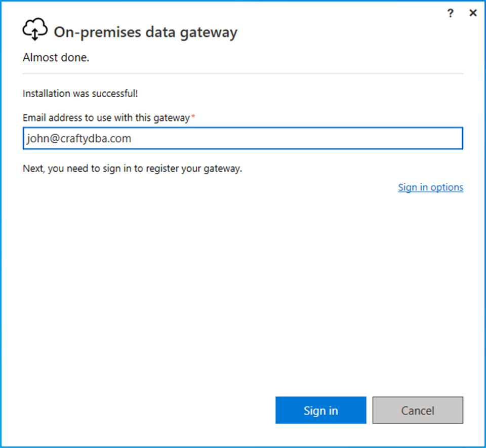Focus the email address input field
This screenshot has height=448, width=486.
[243, 138]
